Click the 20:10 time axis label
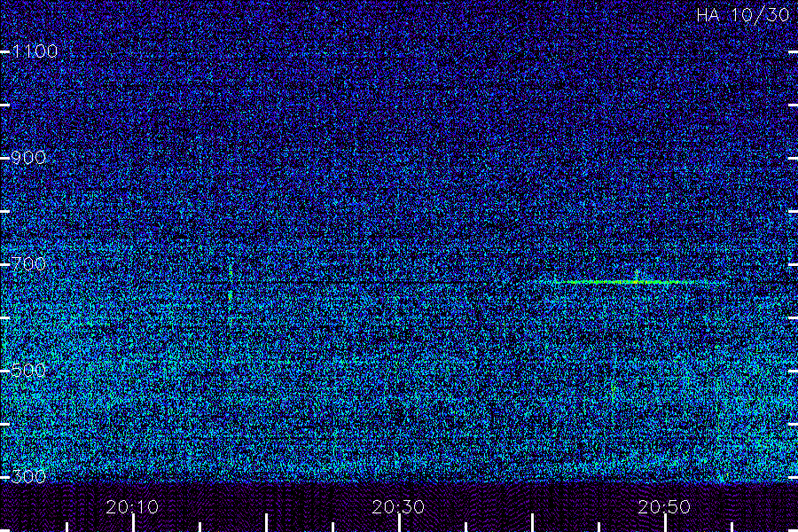 point(132,507)
